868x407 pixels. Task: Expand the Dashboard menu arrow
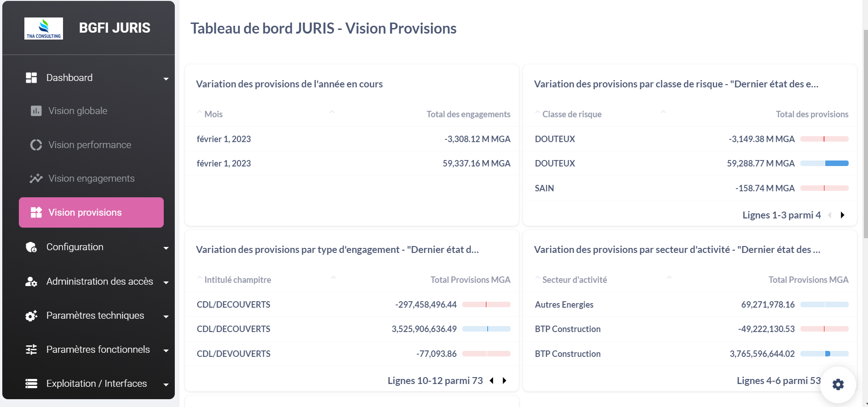click(166, 79)
